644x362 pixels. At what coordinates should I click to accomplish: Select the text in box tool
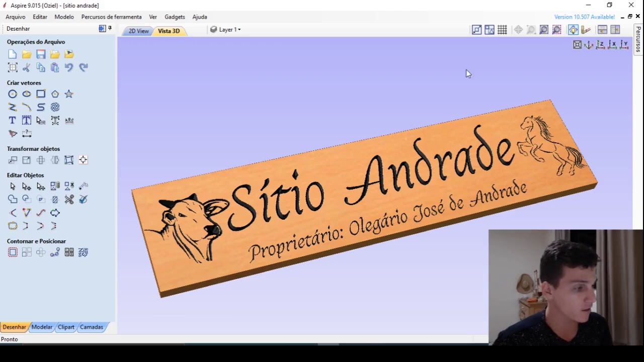click(27, 120)
